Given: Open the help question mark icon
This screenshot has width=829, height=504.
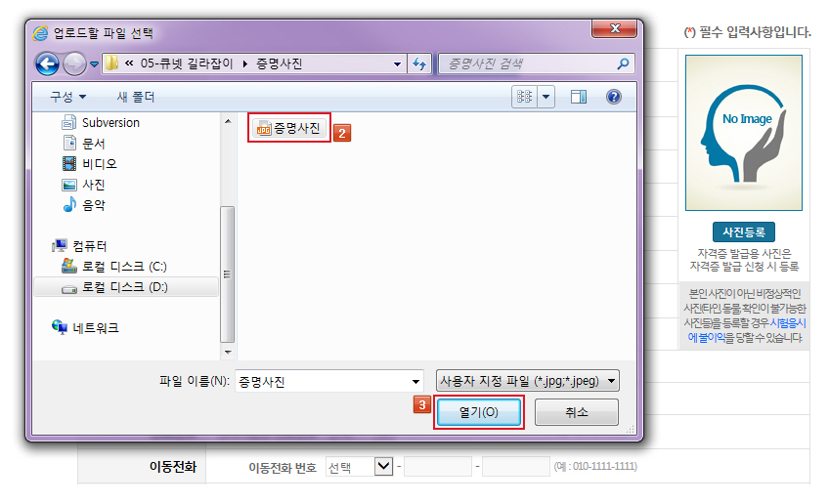Looking at the screenshot, I should (x=613, y=97).
